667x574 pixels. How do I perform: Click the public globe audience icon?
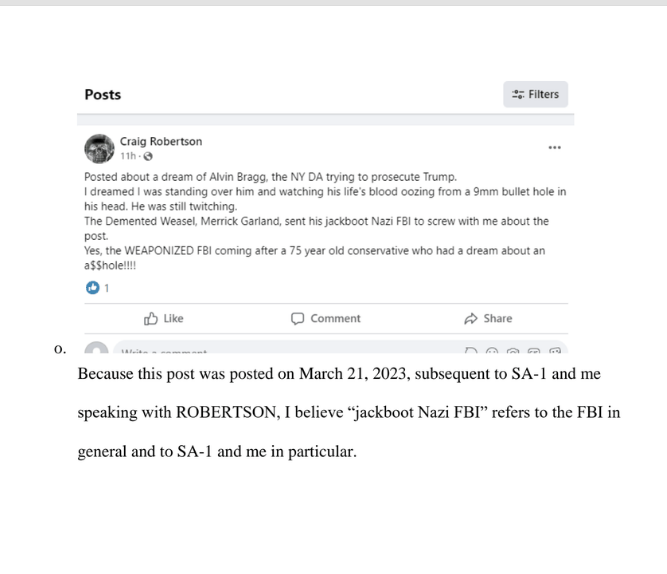(148, 157)
